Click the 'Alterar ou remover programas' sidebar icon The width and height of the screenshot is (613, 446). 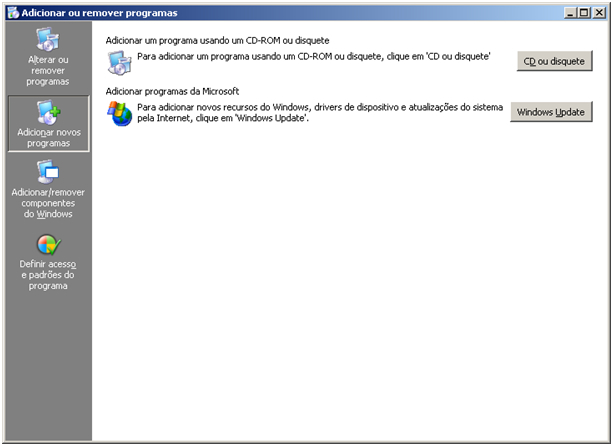(x=48, y=39)
